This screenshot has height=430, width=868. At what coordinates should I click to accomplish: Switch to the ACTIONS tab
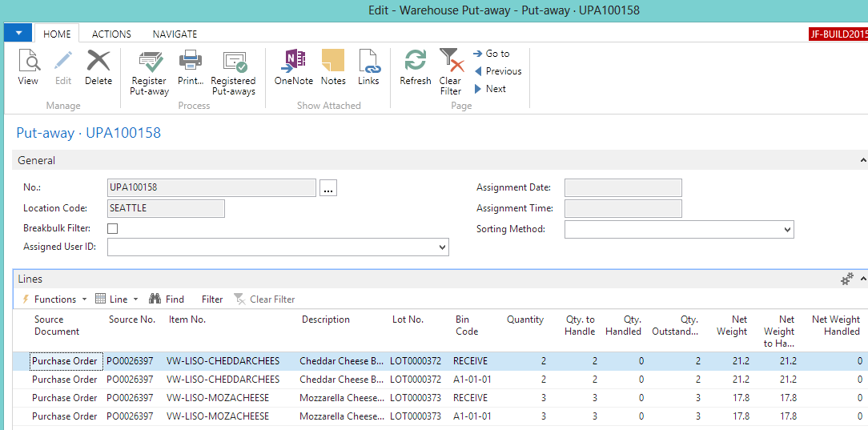pos(111,34)
